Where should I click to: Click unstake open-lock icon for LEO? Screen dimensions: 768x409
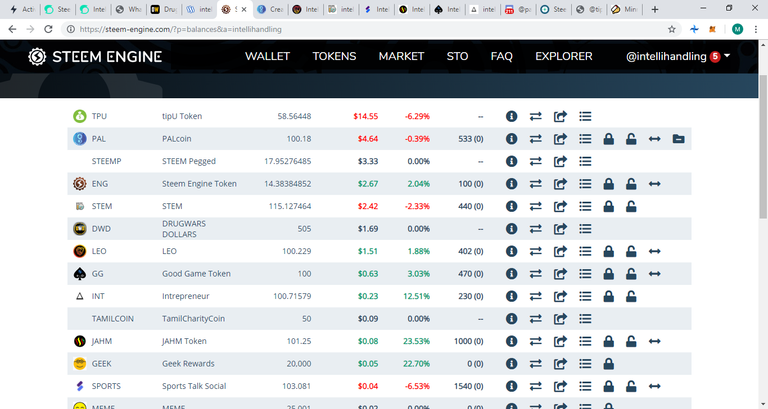click(x=631, y=251)
